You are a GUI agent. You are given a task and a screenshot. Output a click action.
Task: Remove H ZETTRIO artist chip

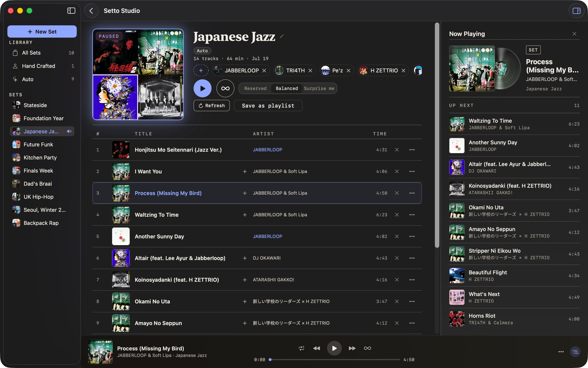[x=403, y=71]
